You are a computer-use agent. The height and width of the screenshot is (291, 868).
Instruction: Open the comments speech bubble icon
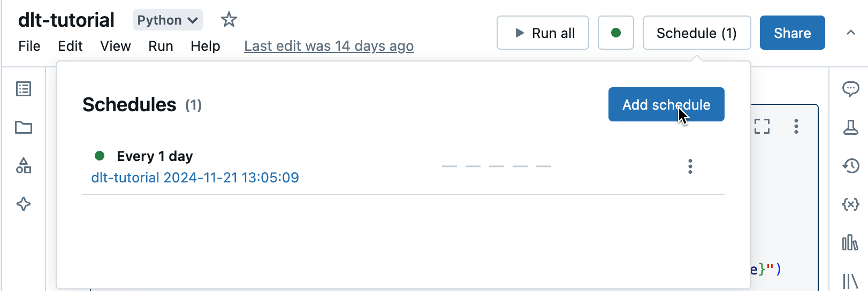pyautogui.click(x=850, y=89)
